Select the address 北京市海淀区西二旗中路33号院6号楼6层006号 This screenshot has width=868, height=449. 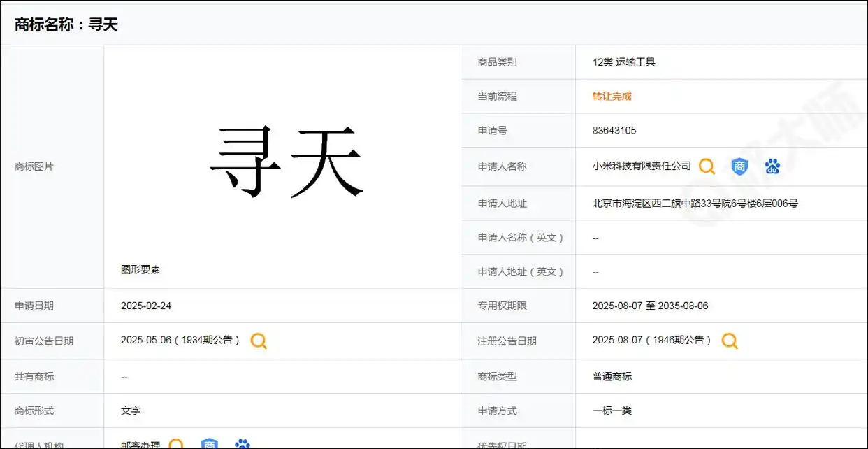pyautogui.click(x=695, y=204)
